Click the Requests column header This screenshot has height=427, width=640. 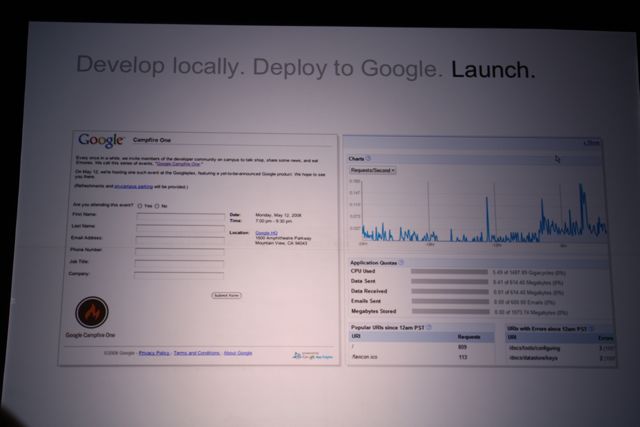pos(469,337)
